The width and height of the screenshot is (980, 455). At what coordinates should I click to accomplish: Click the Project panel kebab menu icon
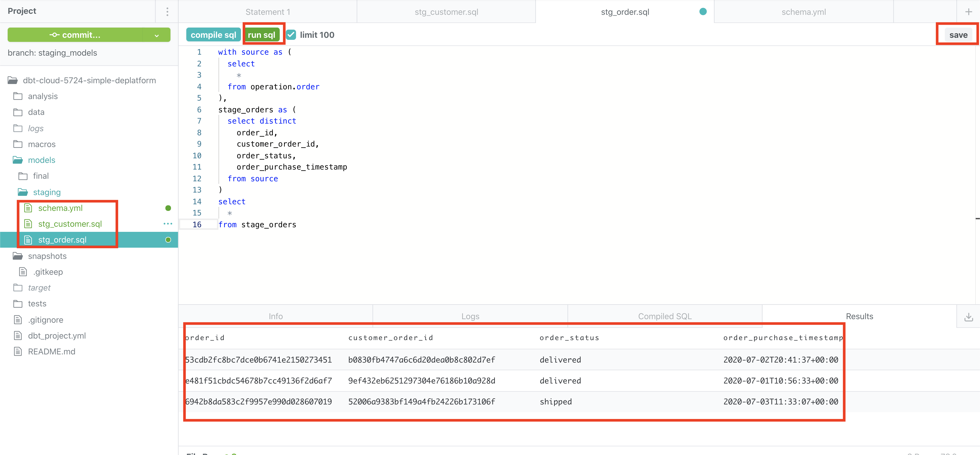tap(167, 11)
